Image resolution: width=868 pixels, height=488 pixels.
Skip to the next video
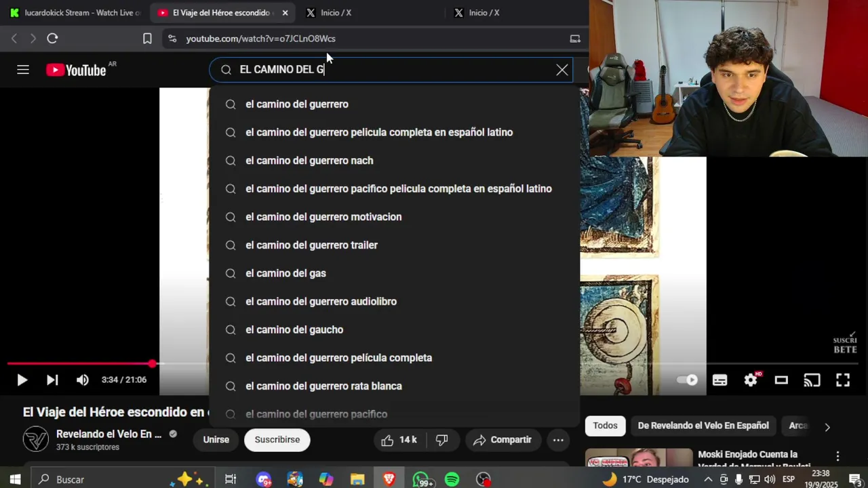click(52, 380)
